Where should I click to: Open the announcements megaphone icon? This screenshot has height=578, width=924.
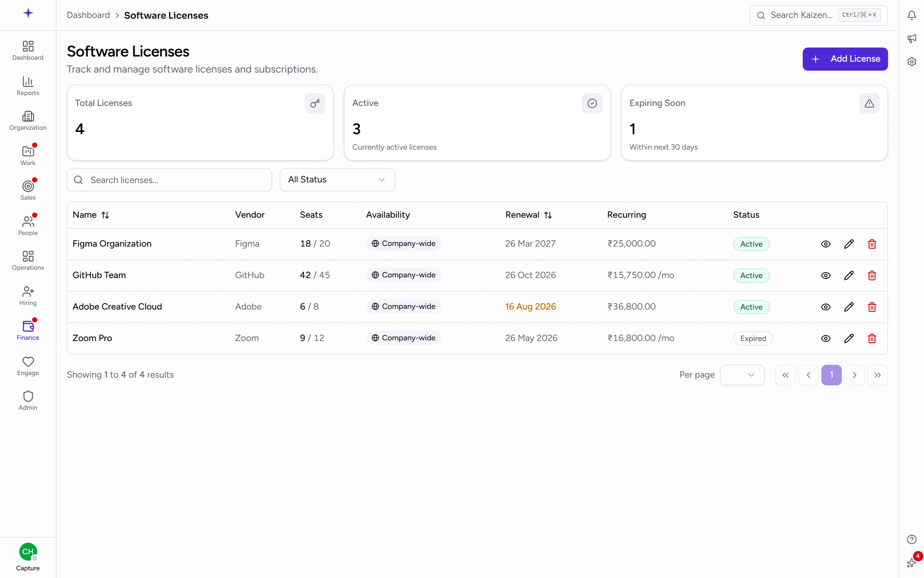(912, 39)
